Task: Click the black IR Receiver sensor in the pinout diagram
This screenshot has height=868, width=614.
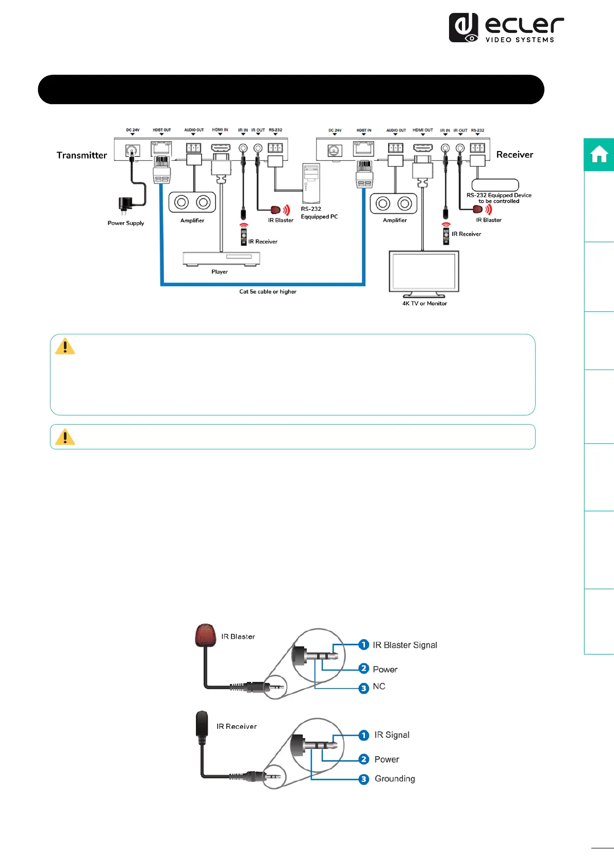Action: (x=202, y=723)
